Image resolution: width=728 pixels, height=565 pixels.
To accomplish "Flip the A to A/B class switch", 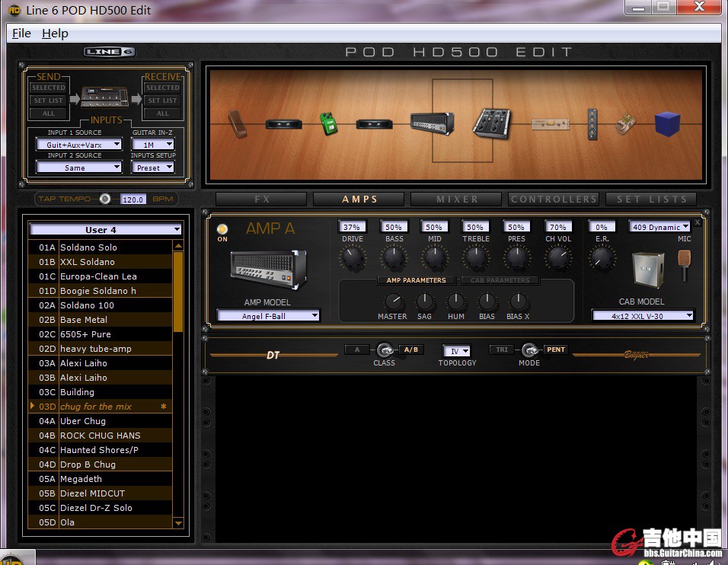I will pos(385,350).
